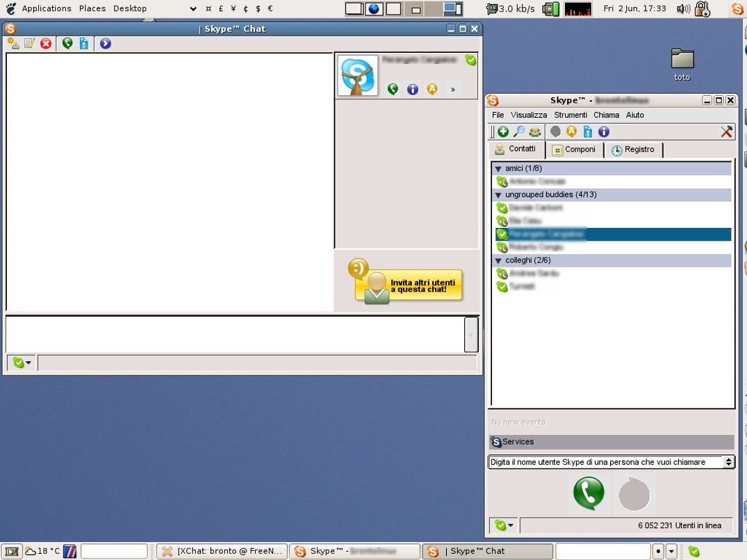
Task: Click the blue profile info icon in Skype toolbar
Action: [x=604, y=132]
